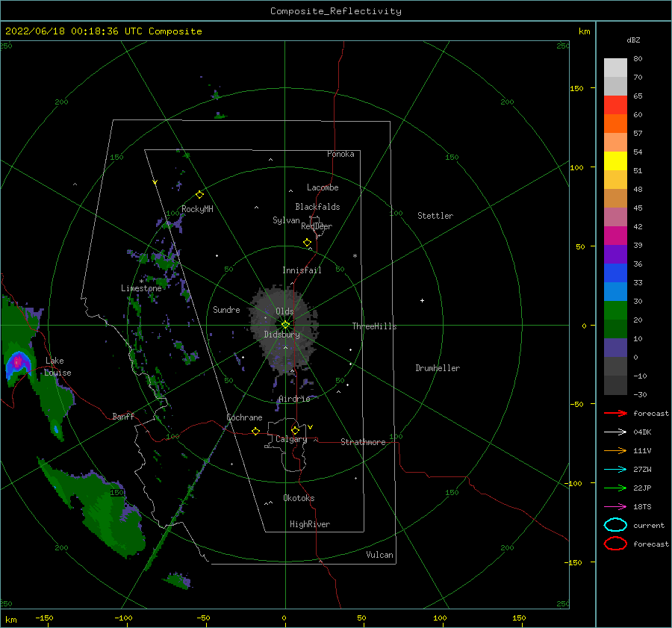This screenshot has width=672, height=628.
Task: Click the Limestone label
Action: [141, 288]
